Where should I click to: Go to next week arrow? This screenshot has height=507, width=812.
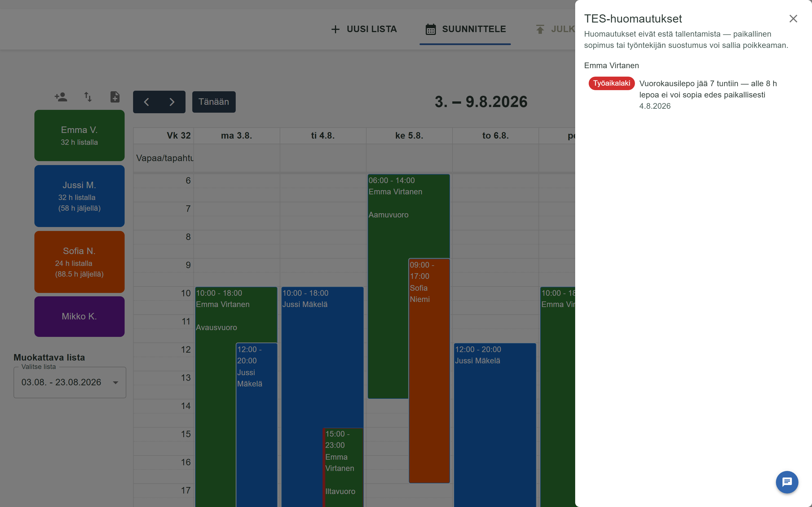(172, 102)
